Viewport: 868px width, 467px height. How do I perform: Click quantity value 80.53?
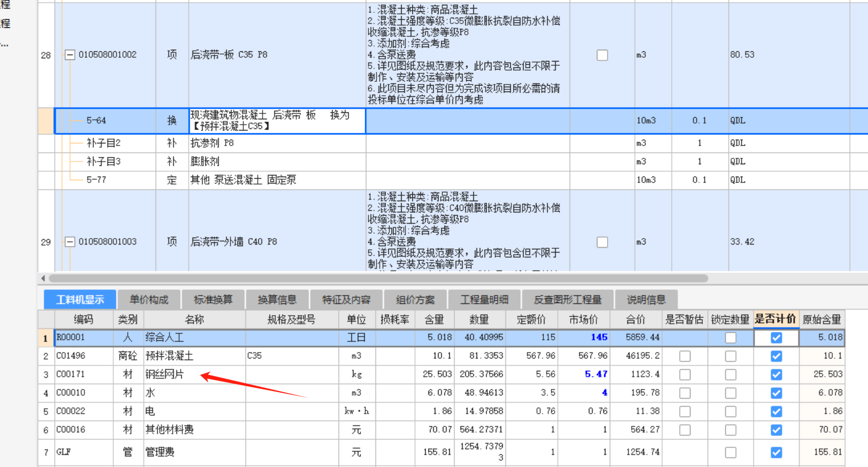click(742, 55)
